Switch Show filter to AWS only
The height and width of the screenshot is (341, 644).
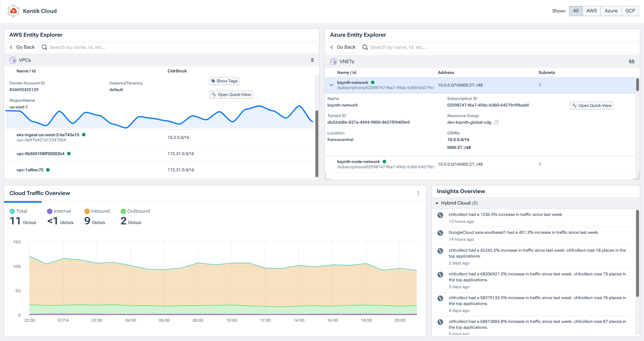591,11
